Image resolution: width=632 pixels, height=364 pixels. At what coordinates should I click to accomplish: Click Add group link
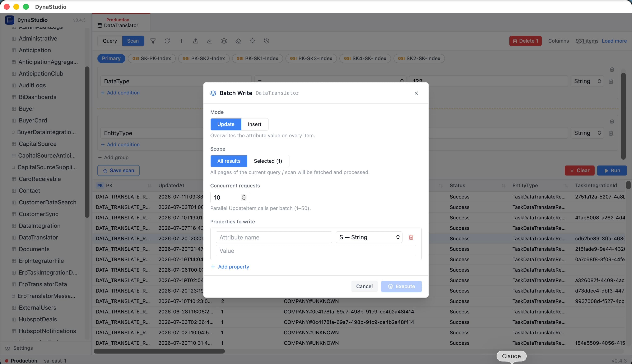coord(113,158)
